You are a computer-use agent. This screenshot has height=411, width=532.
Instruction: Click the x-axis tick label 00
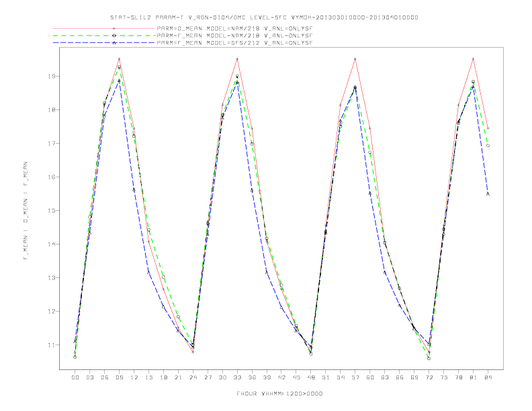click(75, 377)
